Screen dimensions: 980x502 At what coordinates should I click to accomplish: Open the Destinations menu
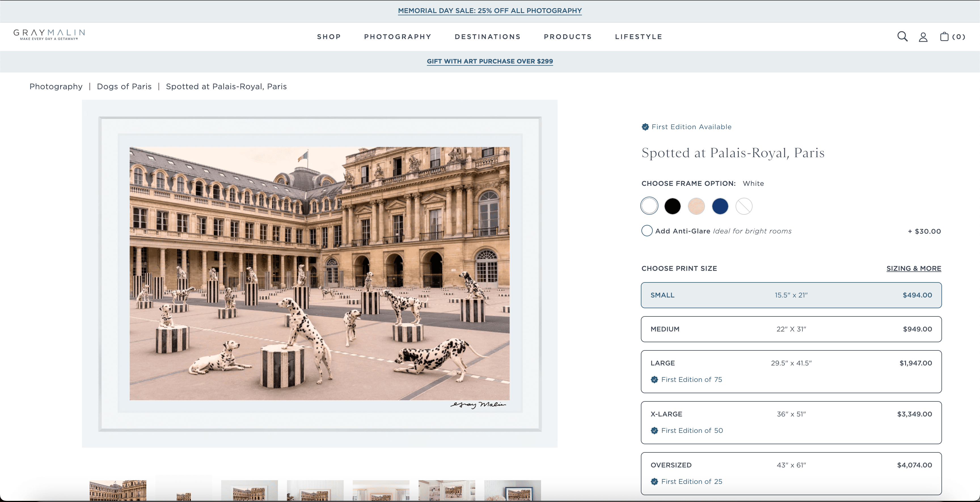487,37
